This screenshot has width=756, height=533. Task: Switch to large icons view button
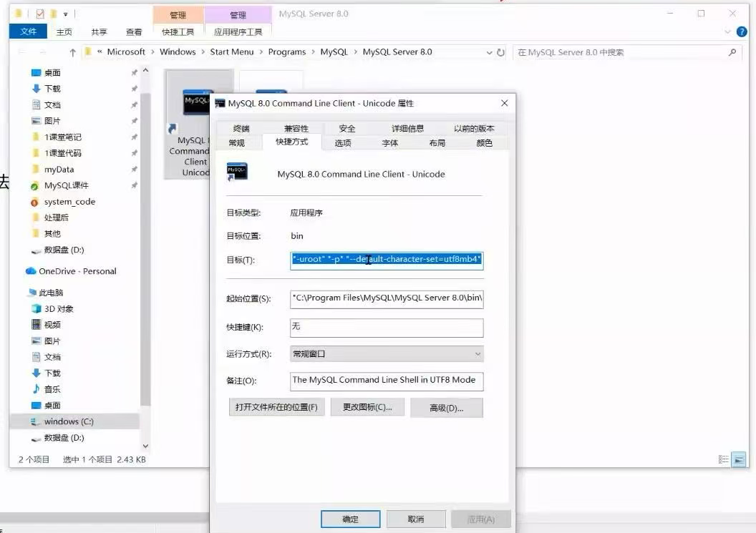tap(739, 459)
